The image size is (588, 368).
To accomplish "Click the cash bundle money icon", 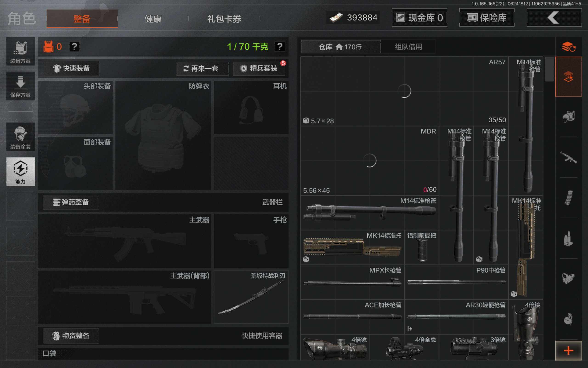I will [x=336, y=17].
